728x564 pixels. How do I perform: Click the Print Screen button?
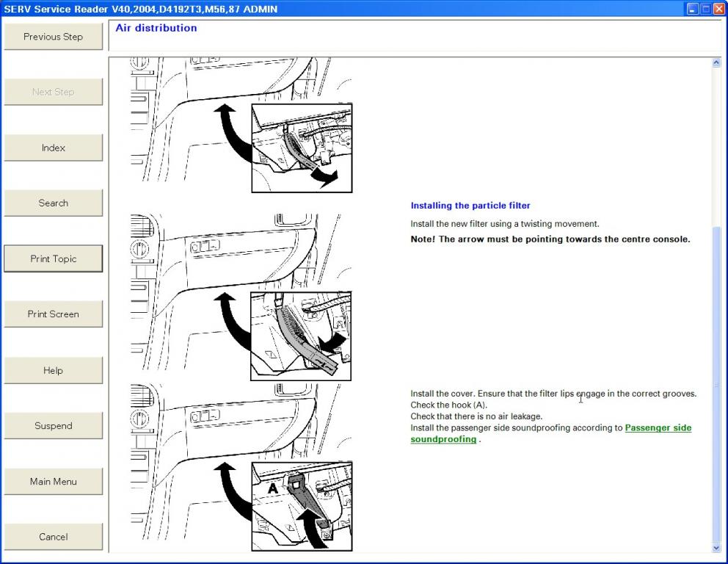coord(54,314)
